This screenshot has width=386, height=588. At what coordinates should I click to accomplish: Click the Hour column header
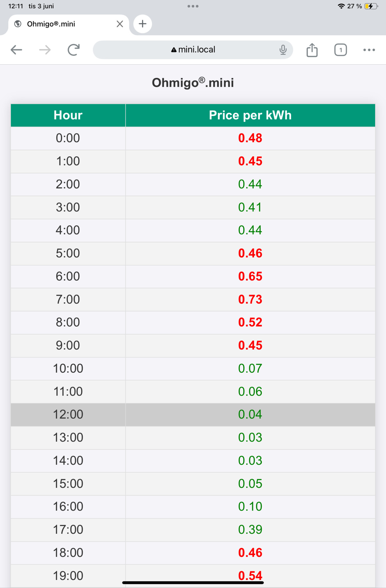[68, 115]
